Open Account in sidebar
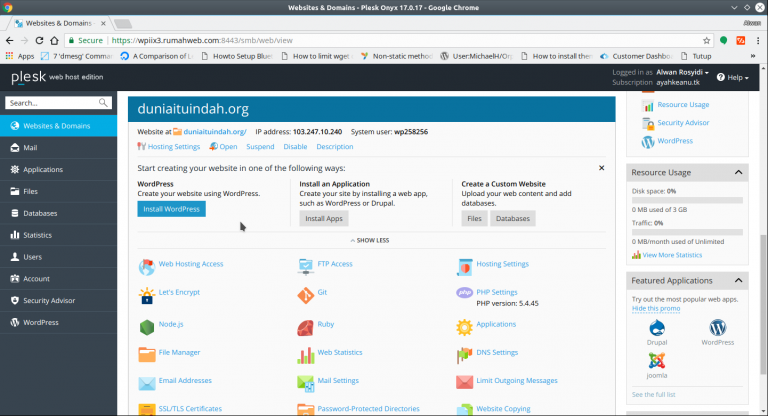 pyautogui.click(x=58, y=278)
